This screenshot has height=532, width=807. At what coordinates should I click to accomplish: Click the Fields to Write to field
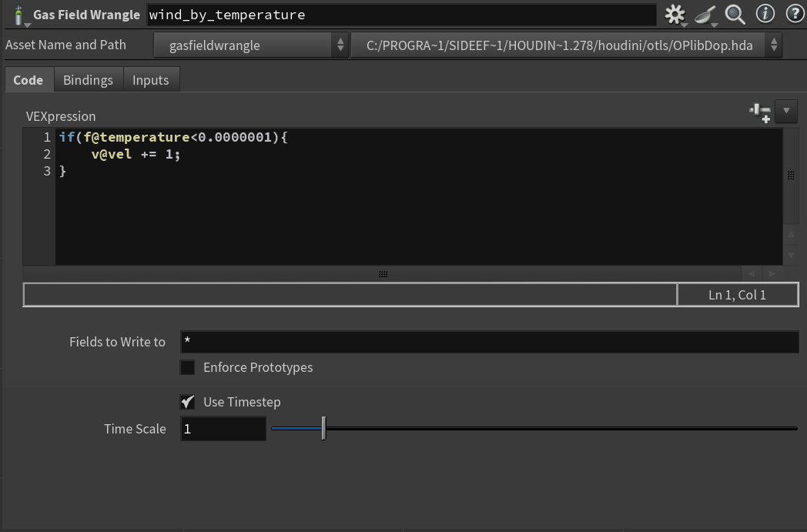coord(490,342)
